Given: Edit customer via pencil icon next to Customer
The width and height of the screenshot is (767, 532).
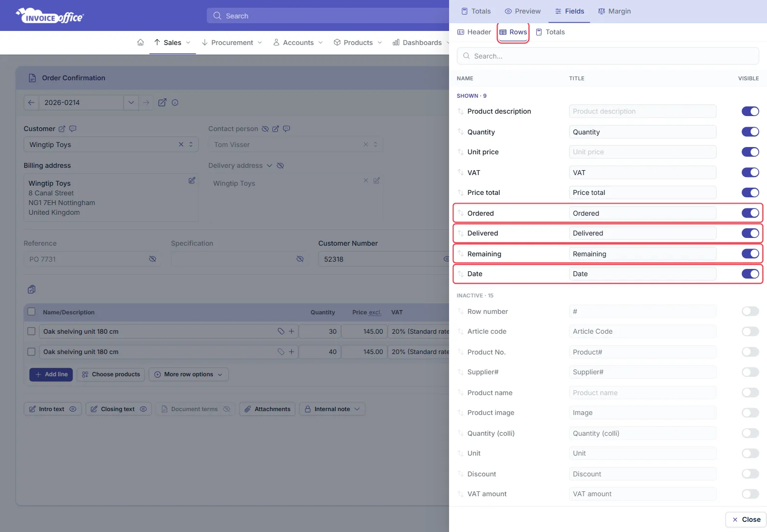Looking at the screenshot, I should [62, 129].
